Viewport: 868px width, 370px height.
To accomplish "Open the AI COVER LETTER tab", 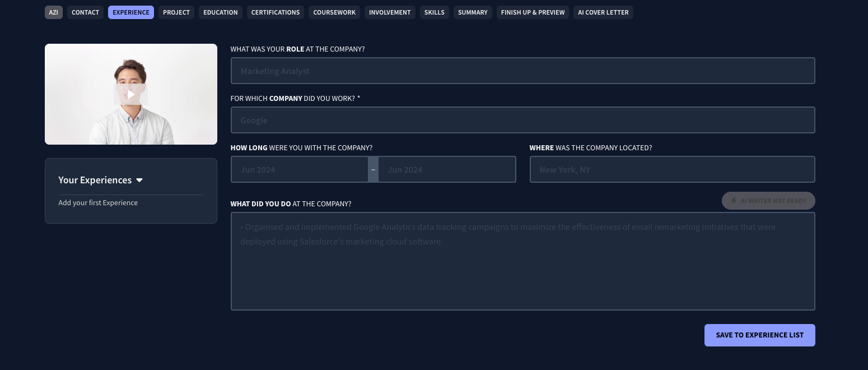I will (x=603, y=12).
